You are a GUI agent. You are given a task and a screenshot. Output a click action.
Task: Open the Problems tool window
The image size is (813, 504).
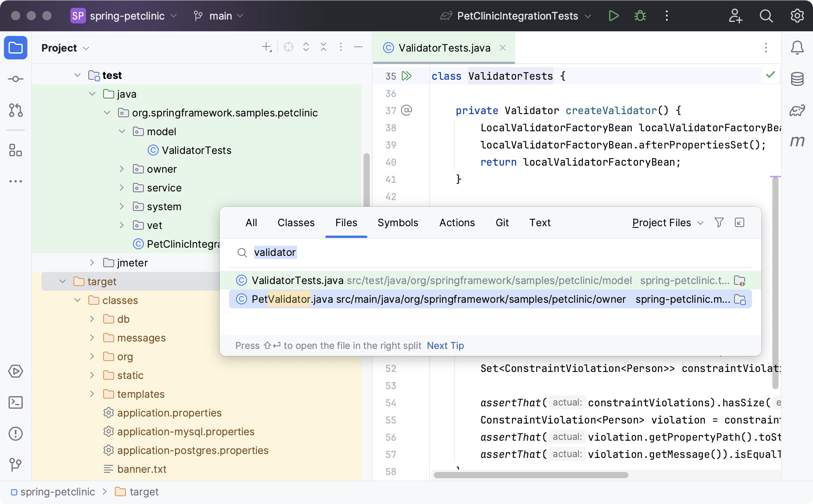pos(16,434)
